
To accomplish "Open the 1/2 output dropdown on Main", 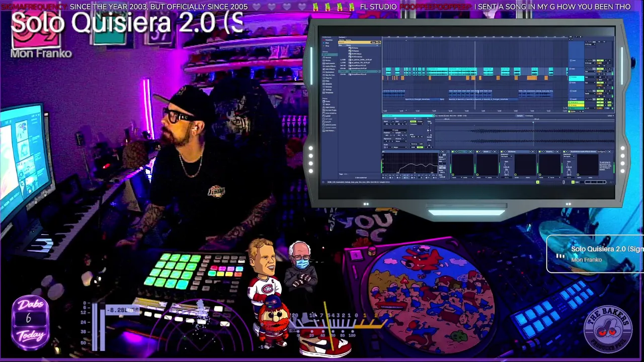I will [x=590, y=108].
